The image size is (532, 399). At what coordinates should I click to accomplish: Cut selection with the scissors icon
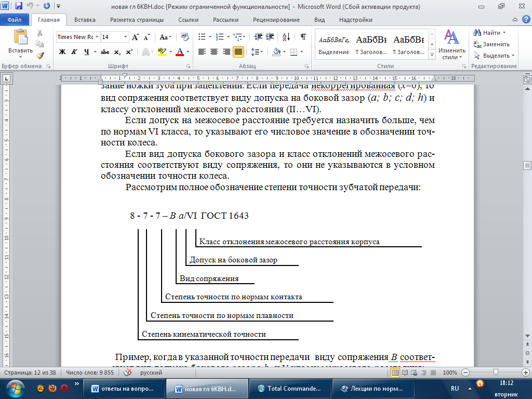click(x=39, y=33)
